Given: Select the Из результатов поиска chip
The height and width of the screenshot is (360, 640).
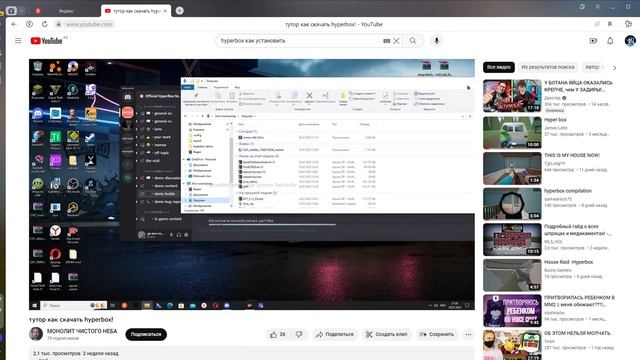Looking at the screenshot, I should 548,67.
